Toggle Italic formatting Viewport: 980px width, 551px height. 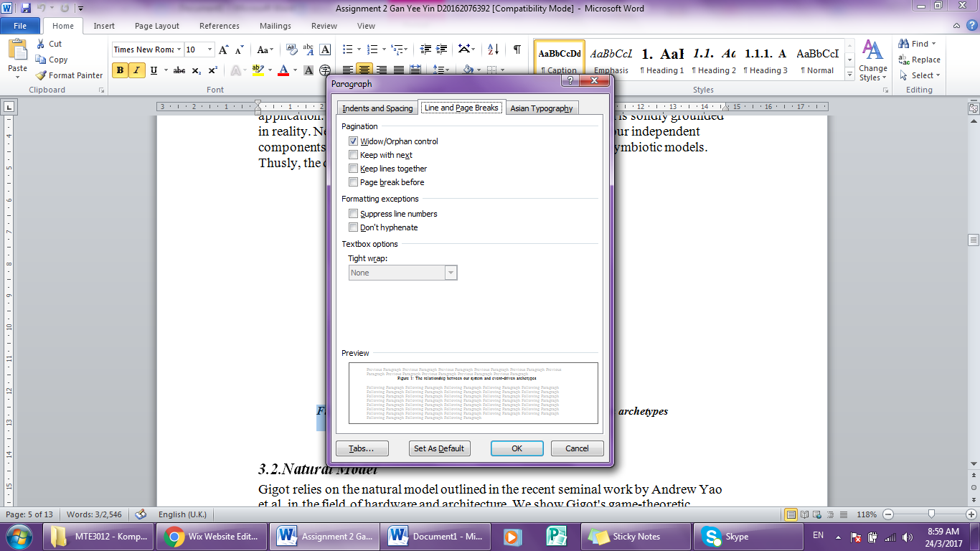point(136,70)
